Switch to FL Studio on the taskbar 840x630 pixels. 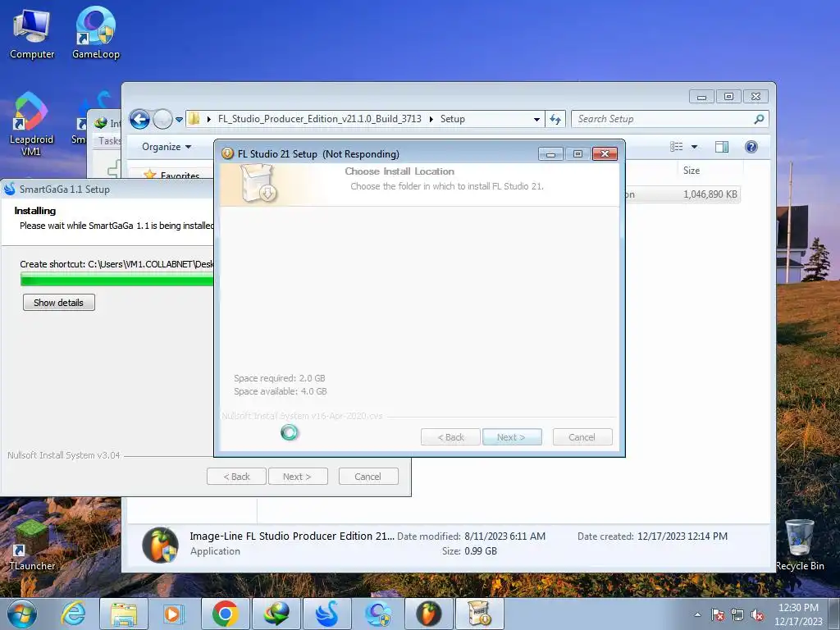click(428, 614)
